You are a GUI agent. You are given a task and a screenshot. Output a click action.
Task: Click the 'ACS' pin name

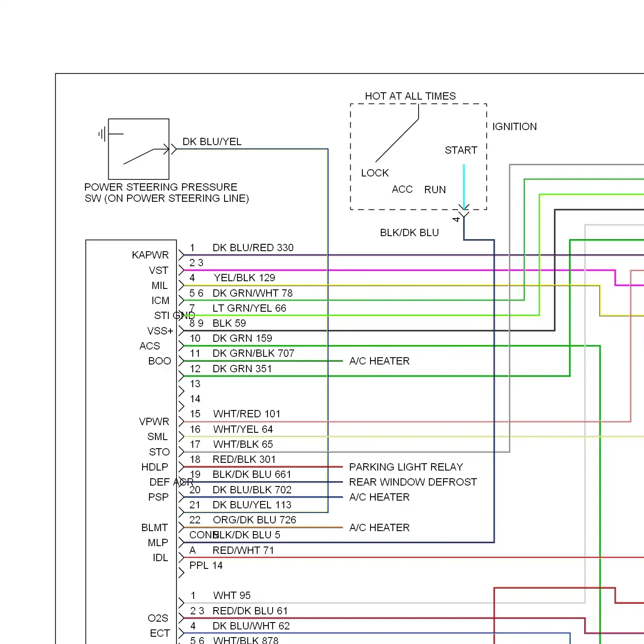point(149,346)
